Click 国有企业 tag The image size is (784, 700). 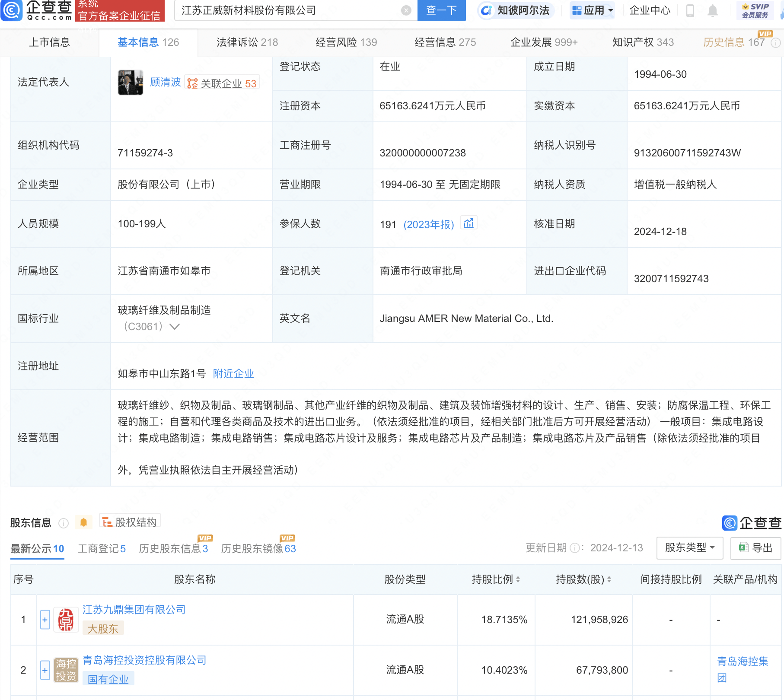pyautogui.click(x=108, y=679)
